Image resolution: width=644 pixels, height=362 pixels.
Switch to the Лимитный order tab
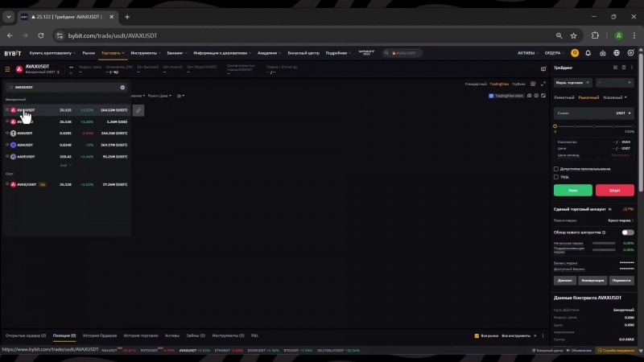point(564,97)
